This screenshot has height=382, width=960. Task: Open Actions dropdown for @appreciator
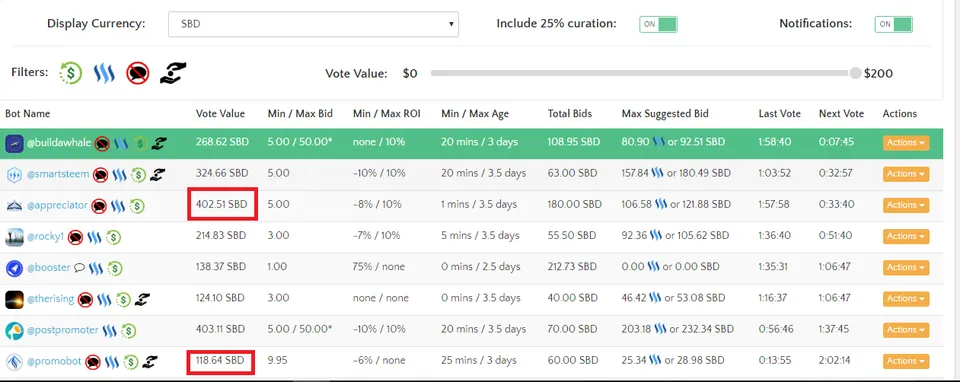pyautogui.click(x=906, y=205)
